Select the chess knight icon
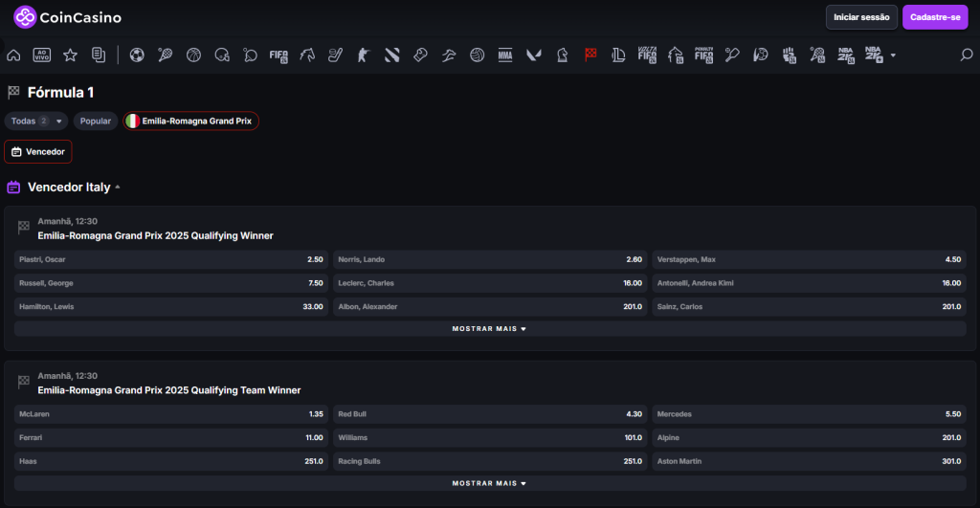 [x=562, y=55]
